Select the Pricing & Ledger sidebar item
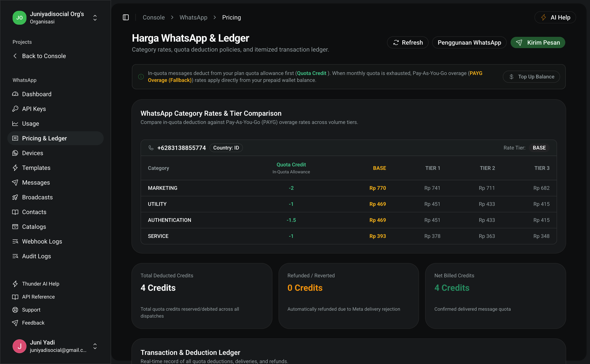This screenshot has height=364, width=590. [56, 138]
